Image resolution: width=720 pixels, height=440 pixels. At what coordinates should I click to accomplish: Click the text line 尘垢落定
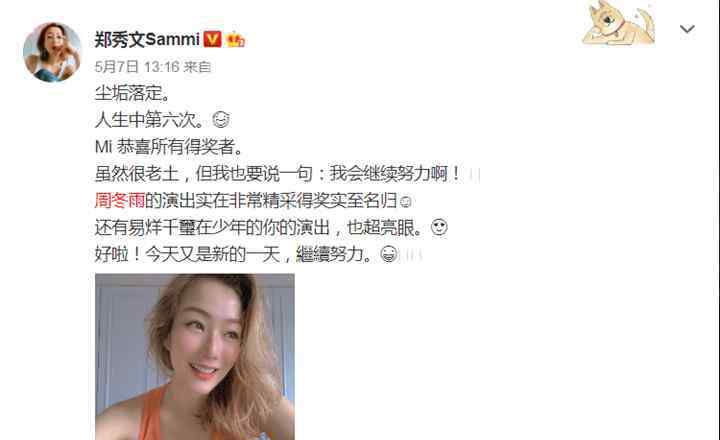tap(132, 93)
